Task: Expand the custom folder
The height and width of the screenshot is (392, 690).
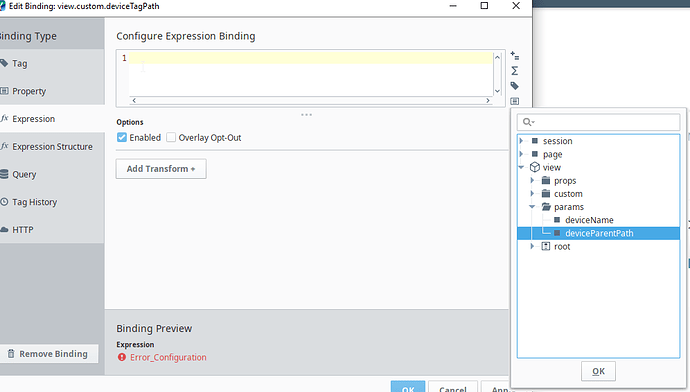Action: 532,194
